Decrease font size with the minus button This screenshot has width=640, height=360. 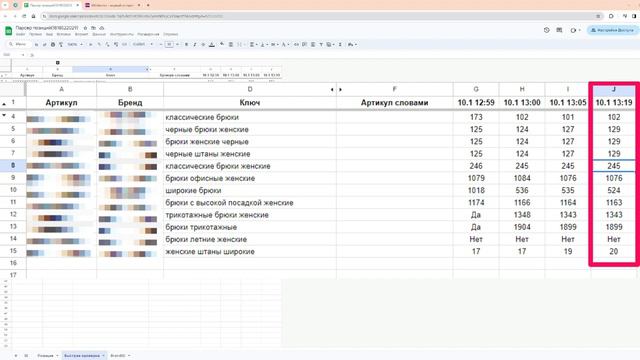click(x=160, y=44)
